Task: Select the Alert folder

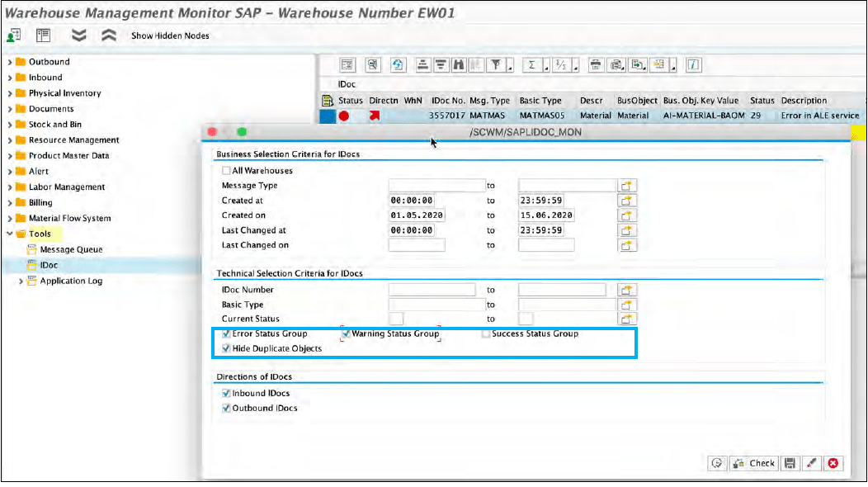Action: [38, 171]
